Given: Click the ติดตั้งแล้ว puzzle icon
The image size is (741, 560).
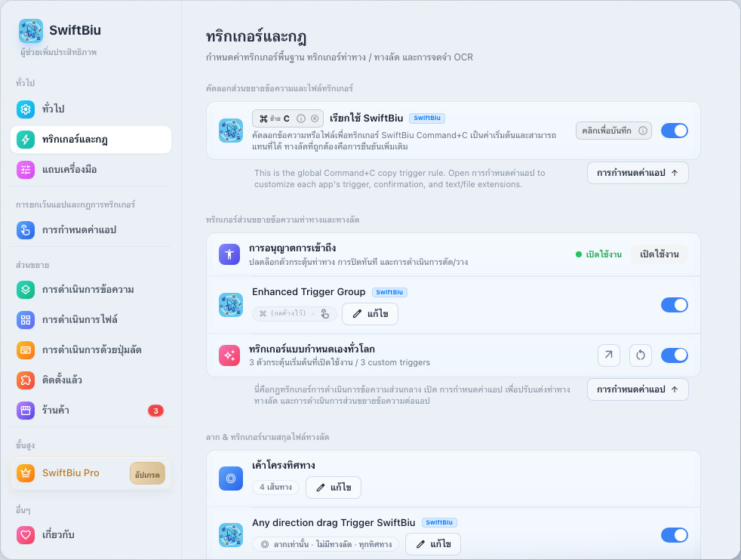Looking at the screenshot, I should point(26,380).
